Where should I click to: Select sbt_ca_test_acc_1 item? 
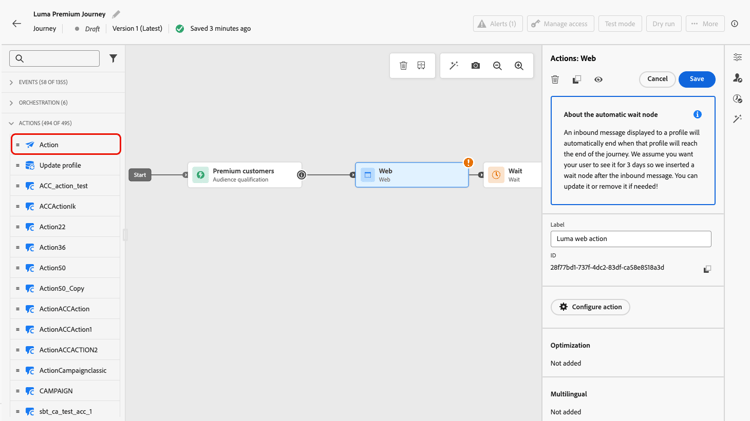point(66,411)
